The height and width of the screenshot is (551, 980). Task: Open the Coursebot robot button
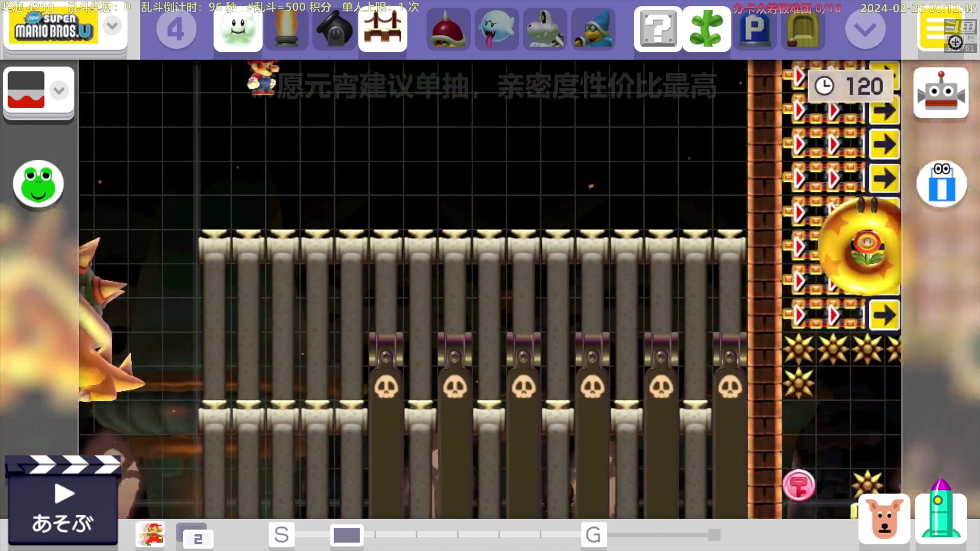coord(940,93)
